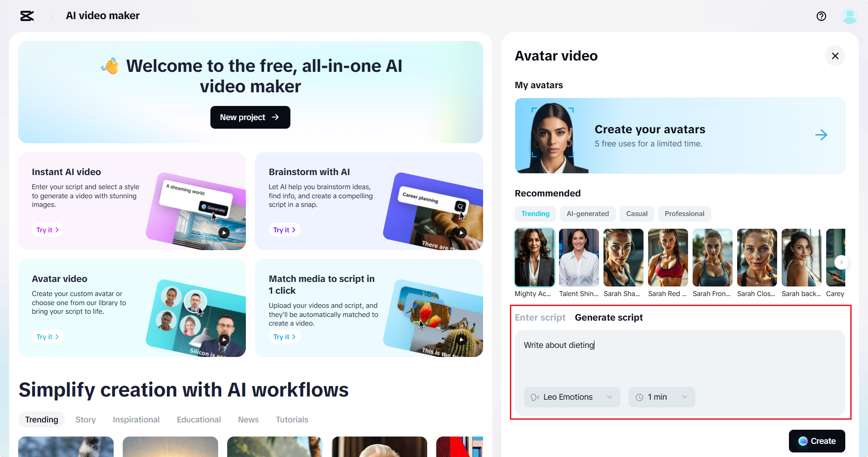
Task: Select the Educational workflows tab
Action: pos(199,420)
